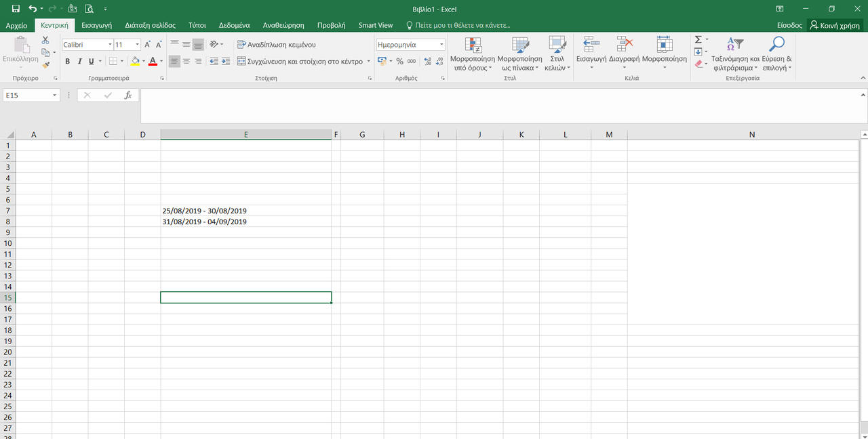The image size is (868, 439).
Task: Cut the selection with the scissors icon
Action: point(45,41)
